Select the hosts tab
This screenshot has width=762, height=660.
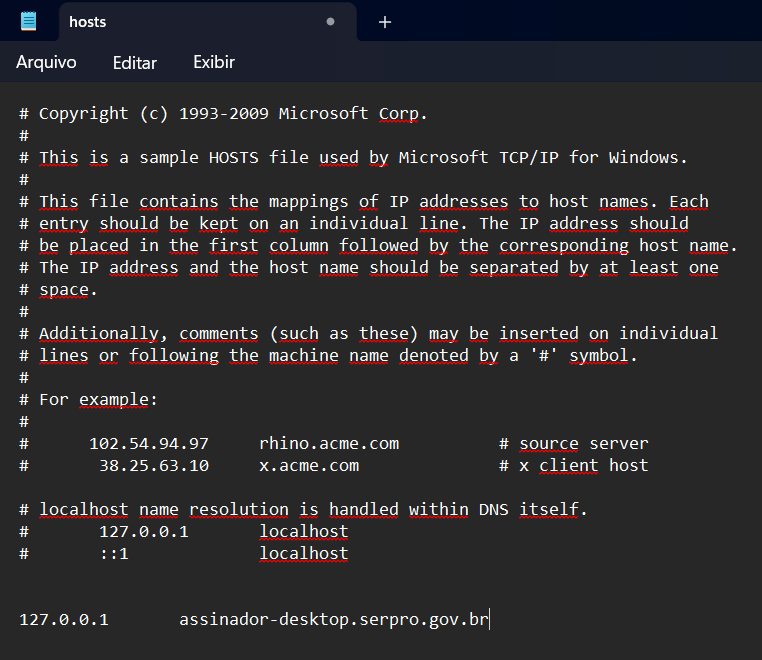click(208, 22)
